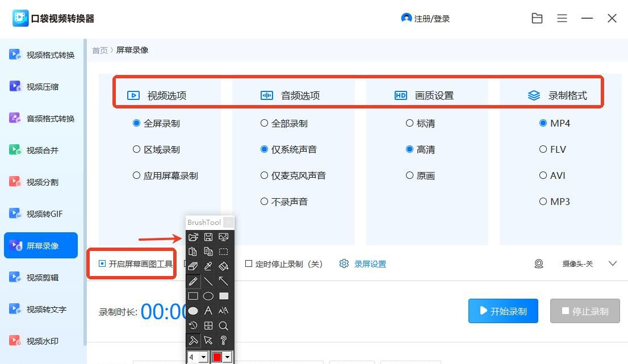This screenshot has width=628, height=364.
Task: Open the Magnifier tool in BrushTool
Action: 223,325
